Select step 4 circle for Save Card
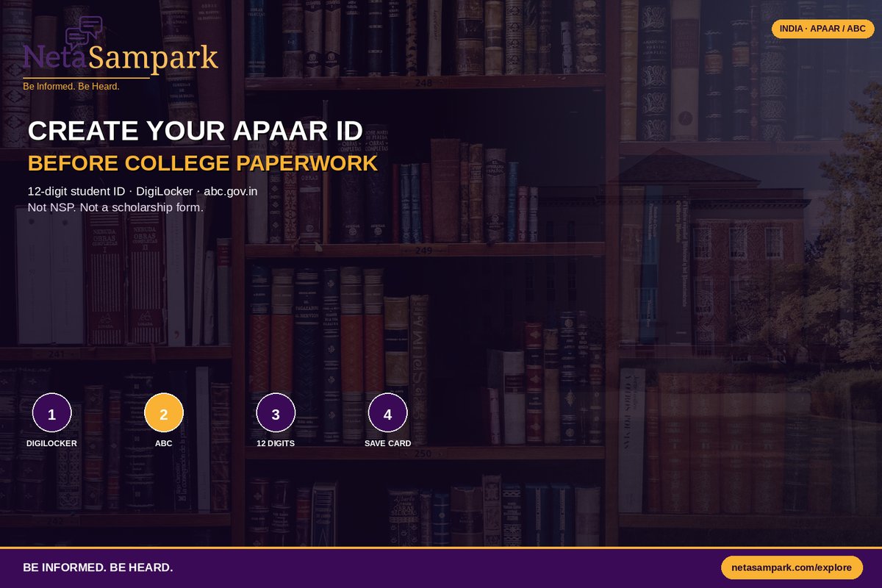The width and height of the screenshot is (882, 588). click(388, 414)
